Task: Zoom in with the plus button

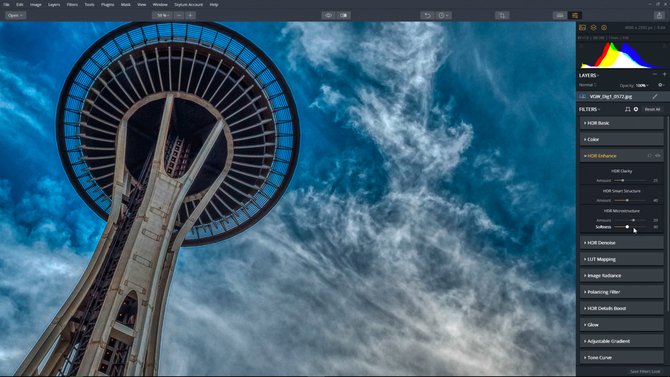Action: click(191, 15)
